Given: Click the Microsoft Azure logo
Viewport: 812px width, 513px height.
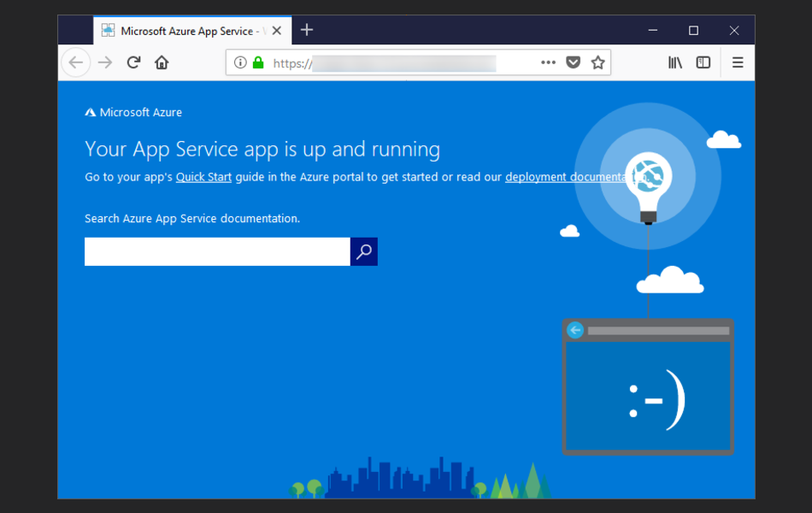Looking at the screenshot, I should [132, 112].
